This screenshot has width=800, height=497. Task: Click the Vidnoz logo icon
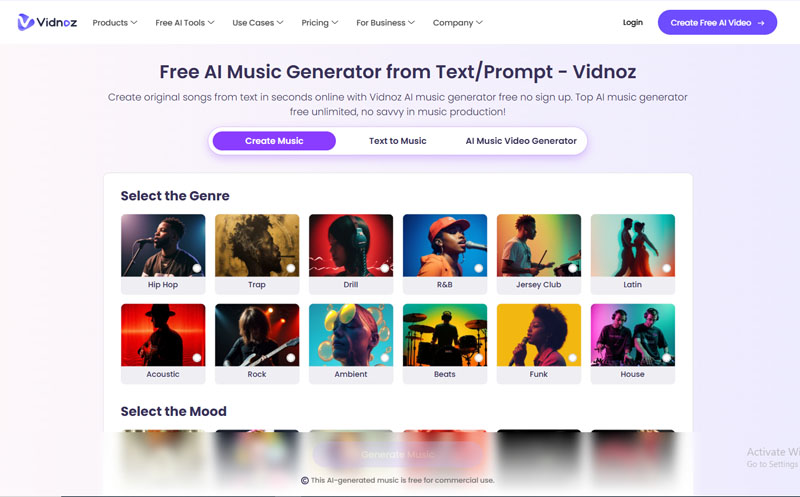25,22
